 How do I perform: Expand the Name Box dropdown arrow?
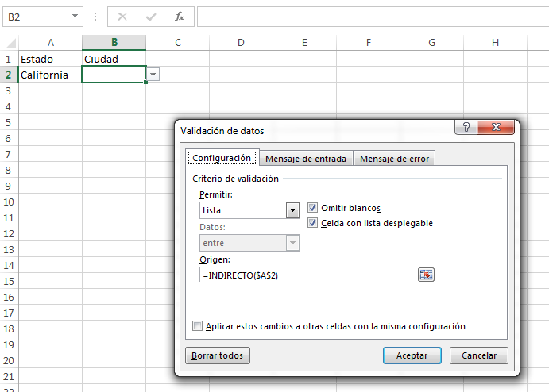tap(75, 16)
